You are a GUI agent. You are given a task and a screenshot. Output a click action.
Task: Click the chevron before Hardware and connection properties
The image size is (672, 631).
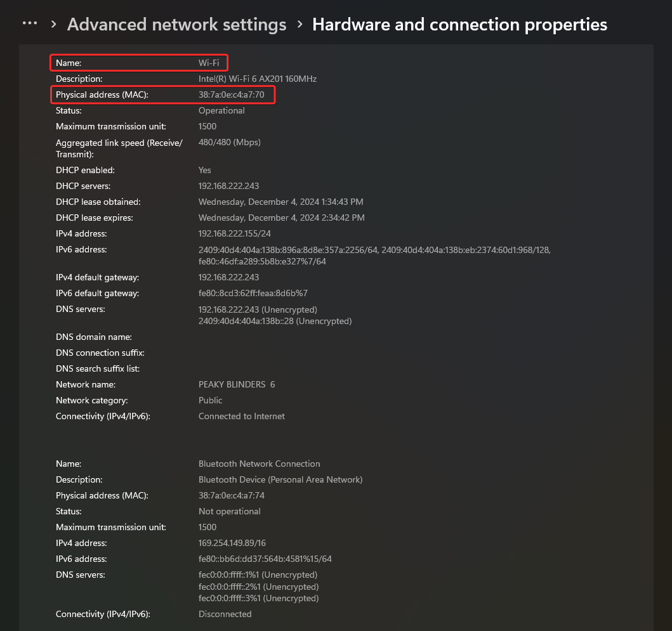point(299,24)
